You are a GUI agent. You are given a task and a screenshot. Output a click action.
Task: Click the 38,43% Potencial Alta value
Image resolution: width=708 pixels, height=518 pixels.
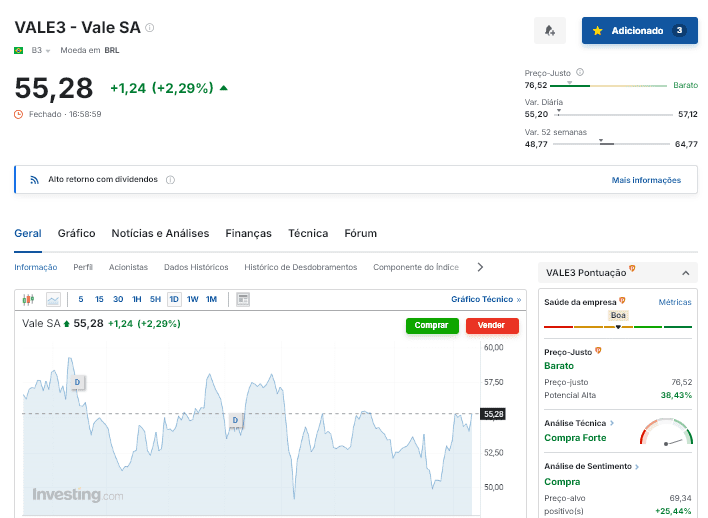pyautogui.click(x=676, y=395)
